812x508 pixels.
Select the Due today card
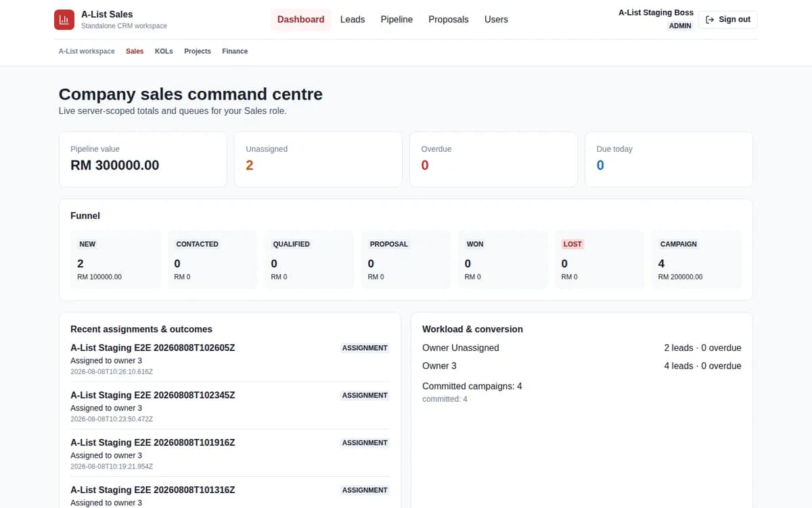click(x=669, y=159)
